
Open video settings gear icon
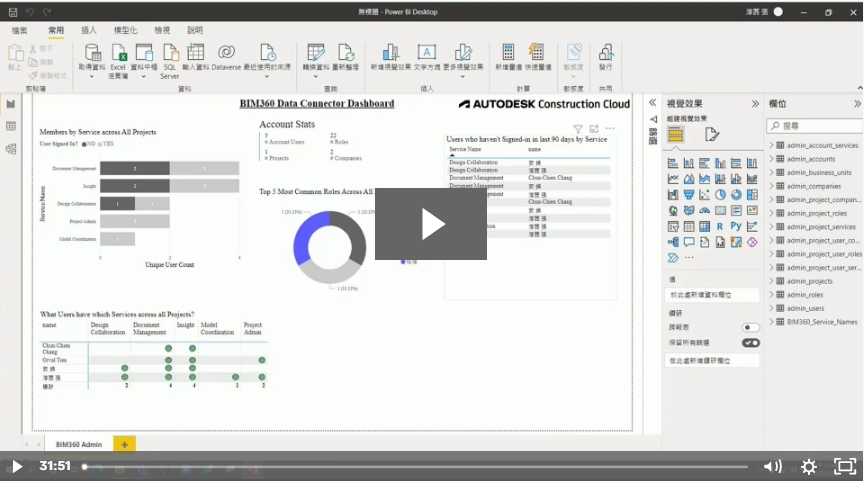coord(808,467)
